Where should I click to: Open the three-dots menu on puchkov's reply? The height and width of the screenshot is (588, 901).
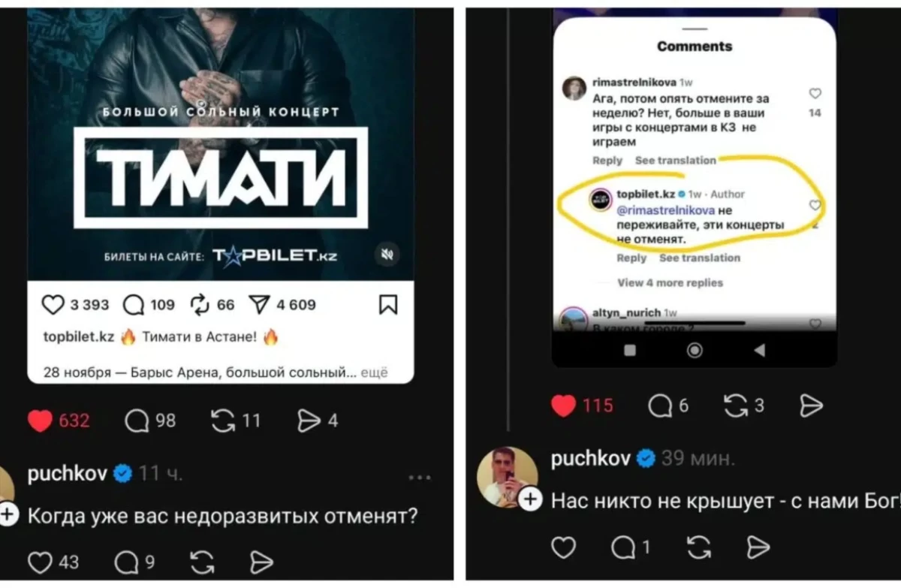[420, 476]
